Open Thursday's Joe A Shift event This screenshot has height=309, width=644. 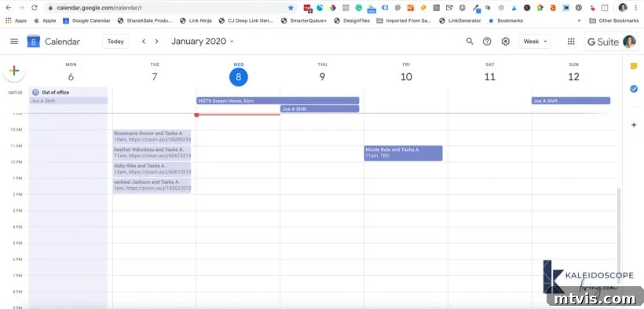point(320,109)
